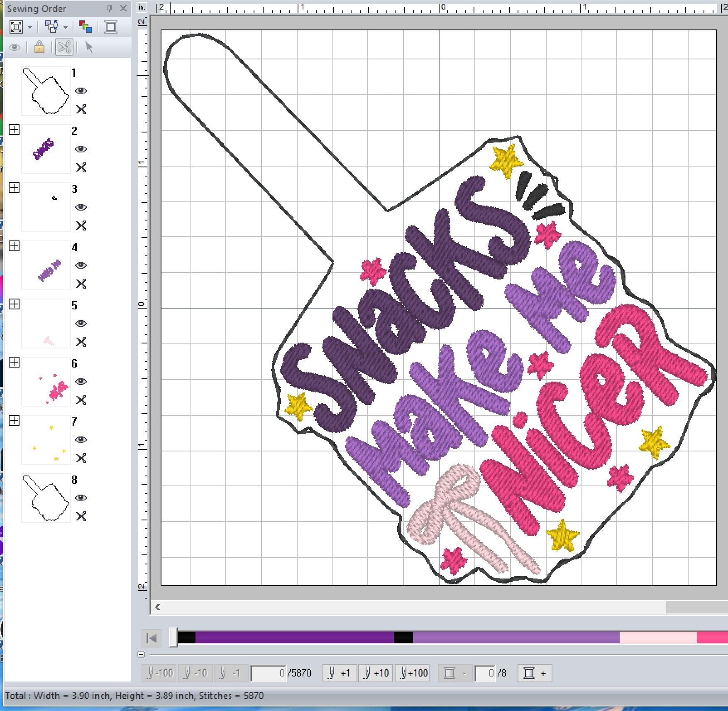Hide sewing order item 5 with its eye icon
This screenshot has height=711, width=728.
tap(81, 324)
